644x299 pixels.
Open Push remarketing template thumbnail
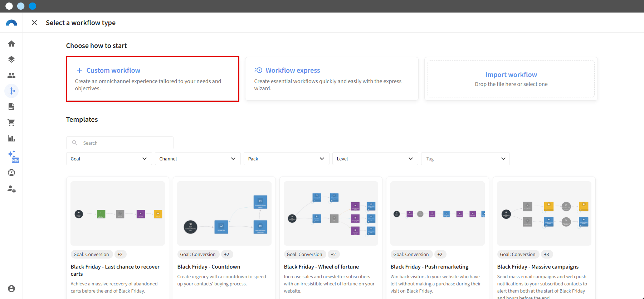(438, 213)
